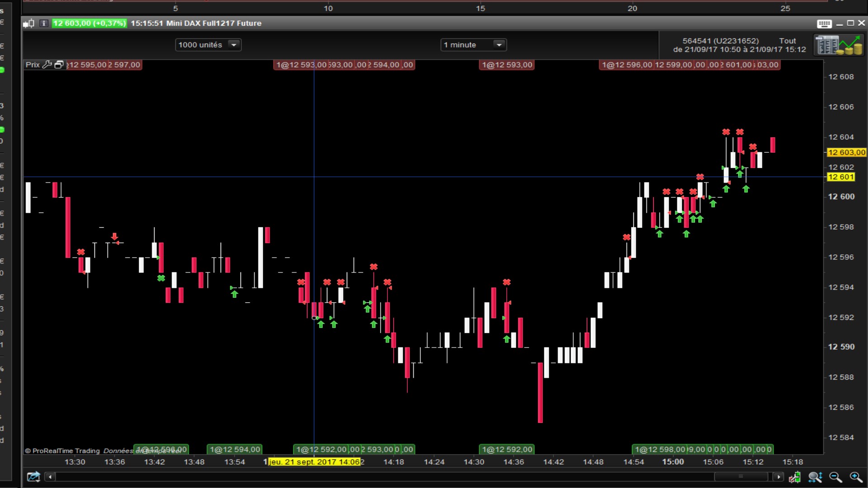This screenshot has height=488, width=868.
Task: Open instrument info icon
Action: coord(44,23)
